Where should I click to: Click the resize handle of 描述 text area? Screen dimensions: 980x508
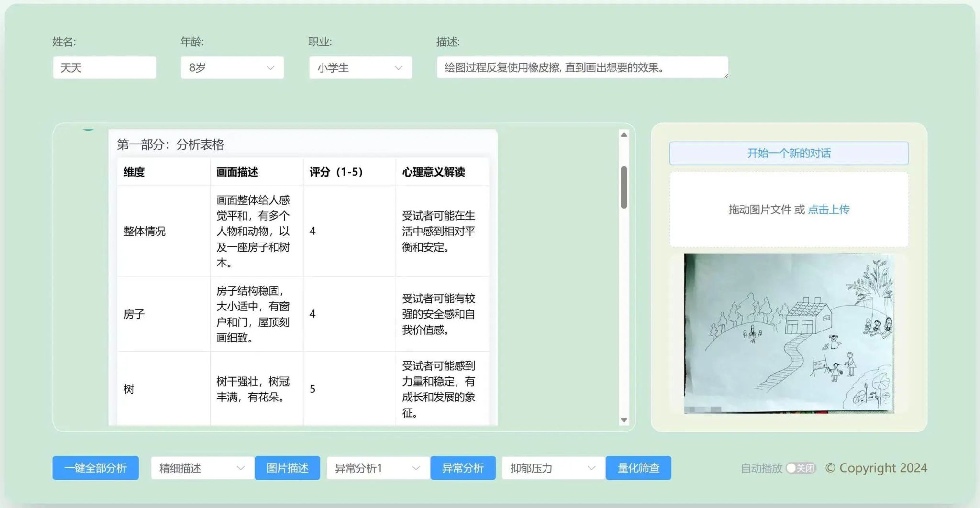point(725,76)
